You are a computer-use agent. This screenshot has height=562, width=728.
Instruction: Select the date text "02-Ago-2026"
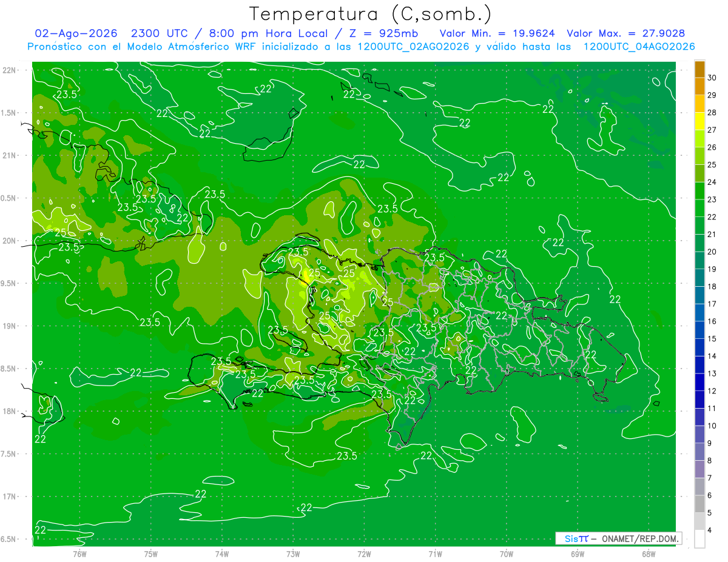click(x=76, y=33)
